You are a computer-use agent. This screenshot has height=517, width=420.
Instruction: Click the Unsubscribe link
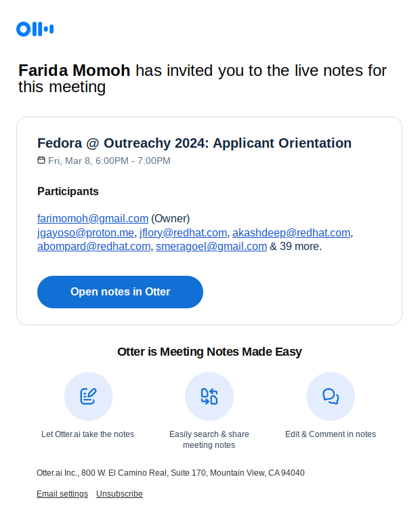tap(119, 493)
